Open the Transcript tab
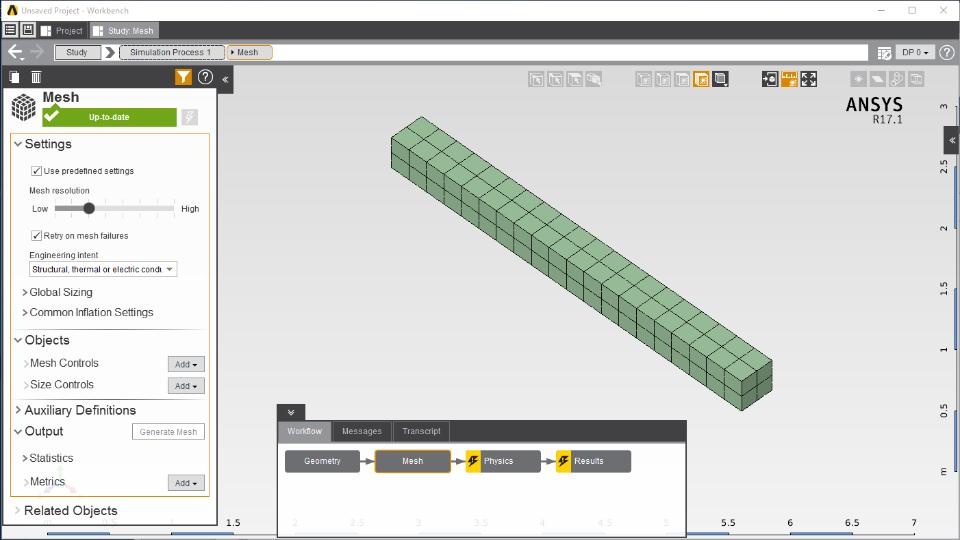Screen dimensions: 960x540 (x=421, y=431)
